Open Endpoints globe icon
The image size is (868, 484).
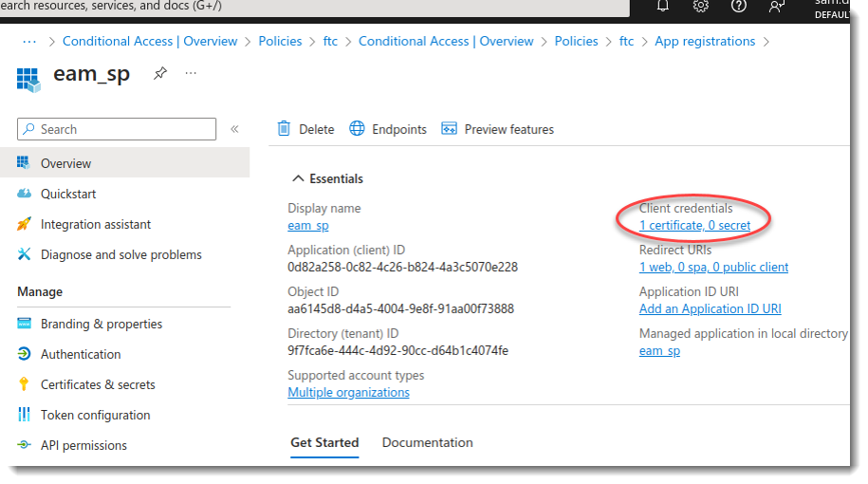pos(358,129)
